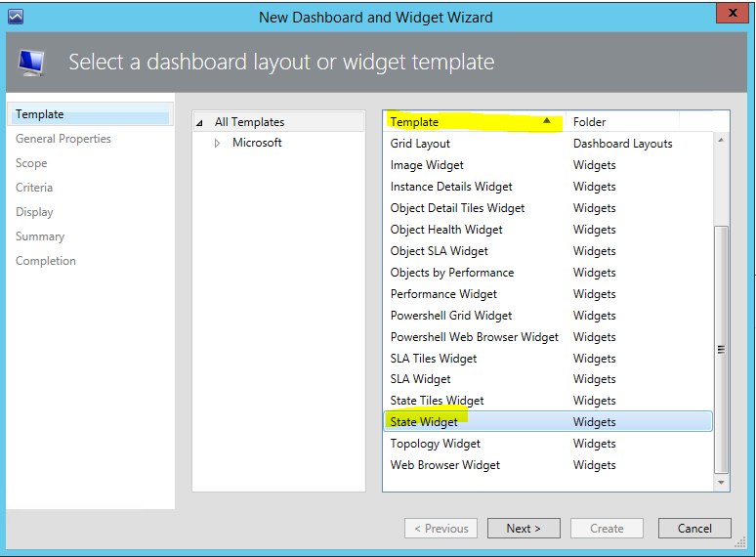Image resolution: width=756 pixels, height=557 pixels.
Task: Select SLA Widget template
Action: click(x=548, y=379)
